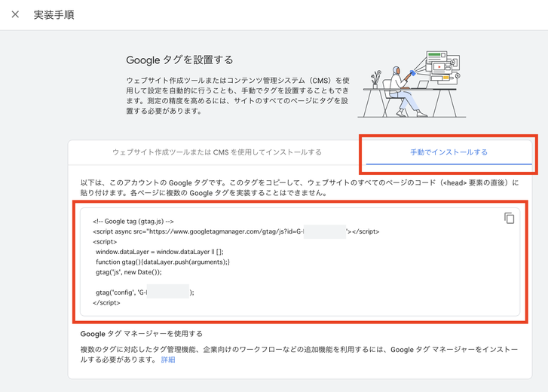Click the gtag('js', new Date()) line
The image size is (548, 392).
pyautogui.click(x=129, y=272)
